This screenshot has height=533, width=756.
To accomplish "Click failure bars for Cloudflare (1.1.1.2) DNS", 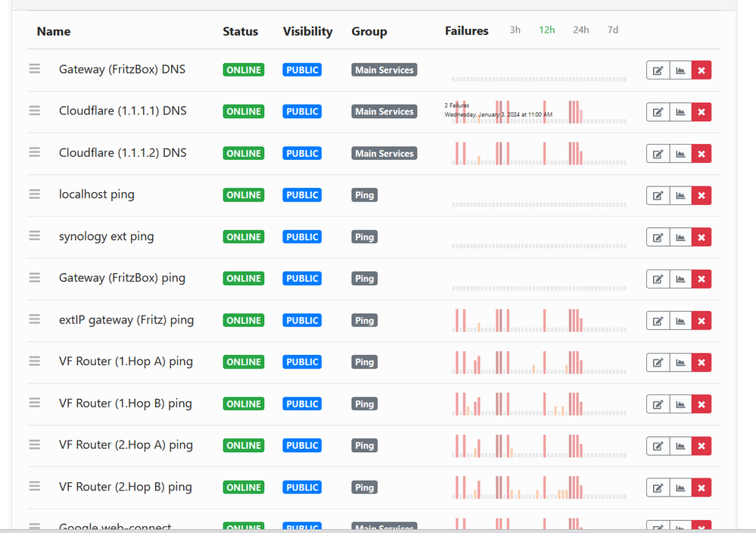I will 539,154.
